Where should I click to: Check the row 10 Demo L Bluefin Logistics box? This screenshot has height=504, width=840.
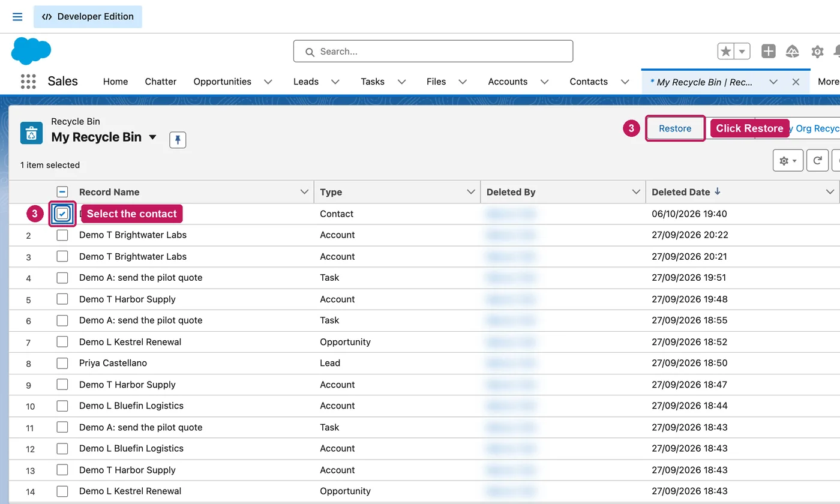click(62, 406)
